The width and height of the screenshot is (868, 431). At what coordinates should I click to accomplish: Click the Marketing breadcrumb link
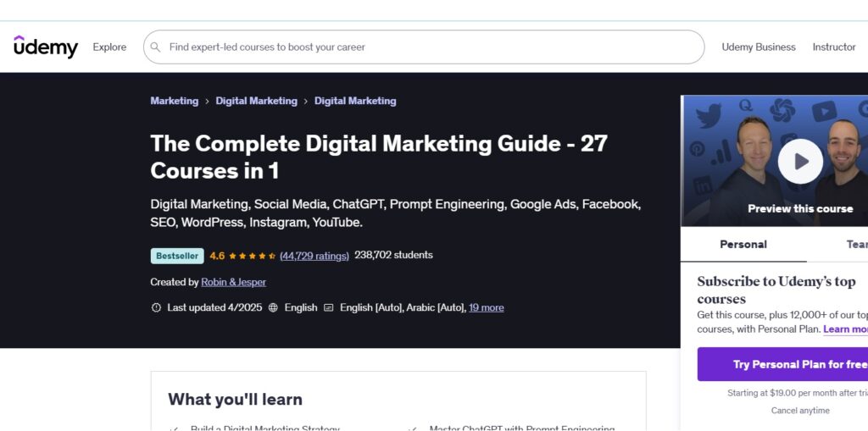pos(174,101)
